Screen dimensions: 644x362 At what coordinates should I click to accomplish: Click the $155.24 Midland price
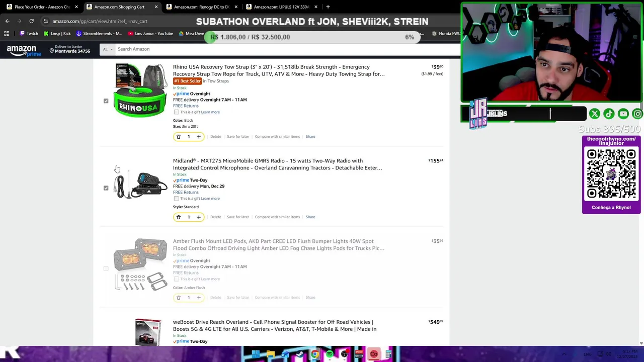tap(436, 161)
